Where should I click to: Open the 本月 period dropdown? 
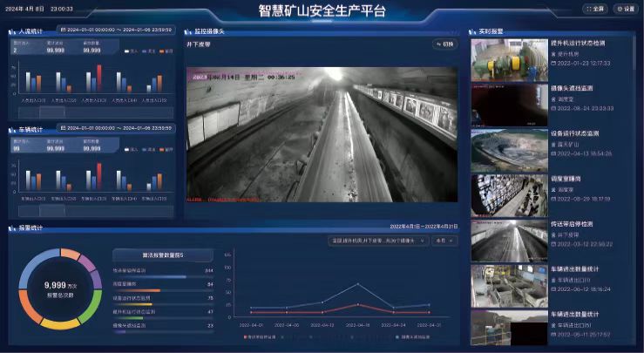pos(444,241)
